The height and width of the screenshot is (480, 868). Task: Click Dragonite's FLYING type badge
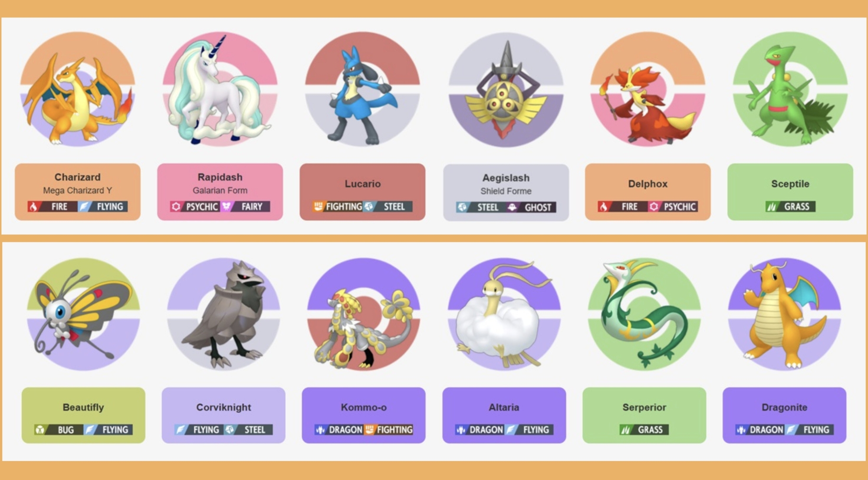tap(809, 430)
